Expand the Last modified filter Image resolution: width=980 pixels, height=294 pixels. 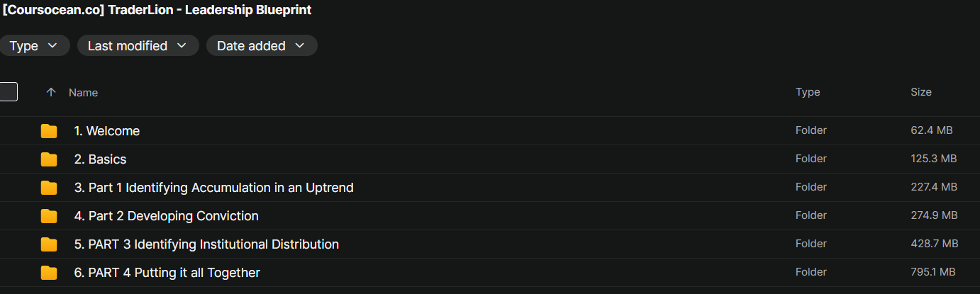coord(138,46)
